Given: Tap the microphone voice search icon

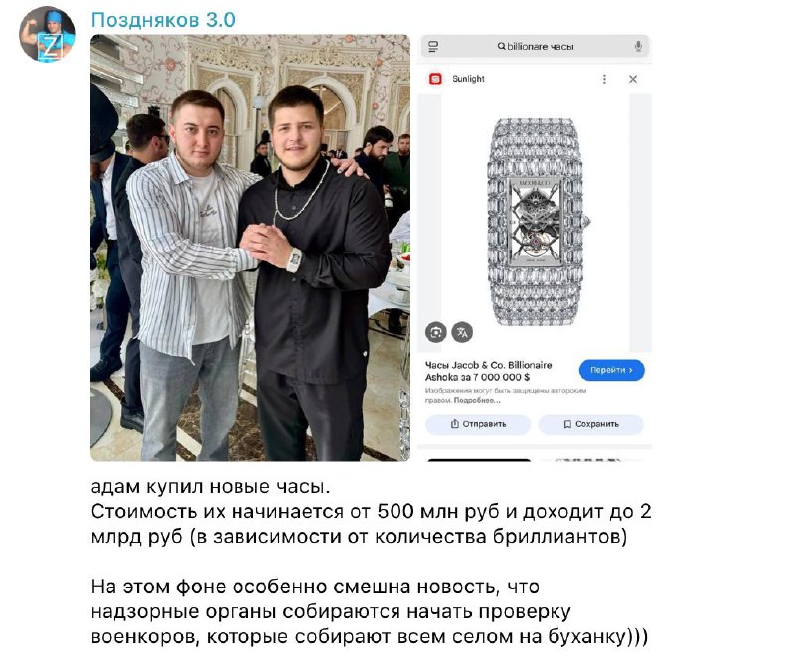Looking at the screenshot, I should (638, 46).
